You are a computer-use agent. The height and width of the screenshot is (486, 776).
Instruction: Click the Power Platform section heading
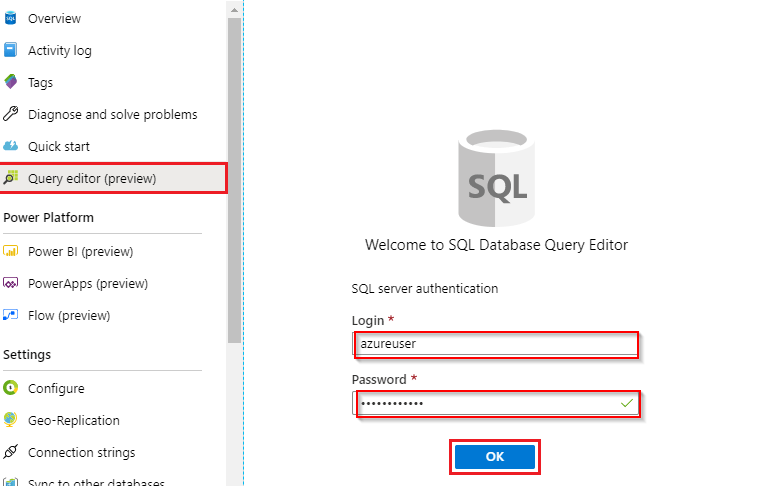[48, 218]
